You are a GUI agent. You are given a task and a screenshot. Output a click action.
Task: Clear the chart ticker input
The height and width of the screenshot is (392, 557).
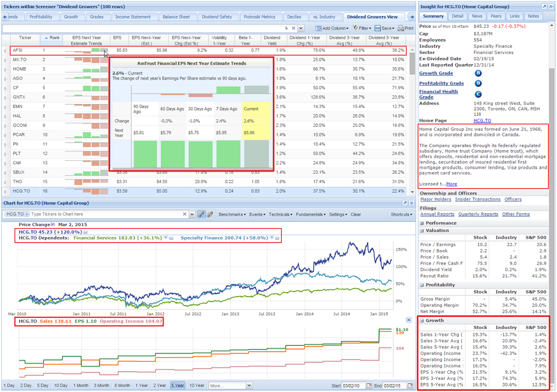pos(185,214)
